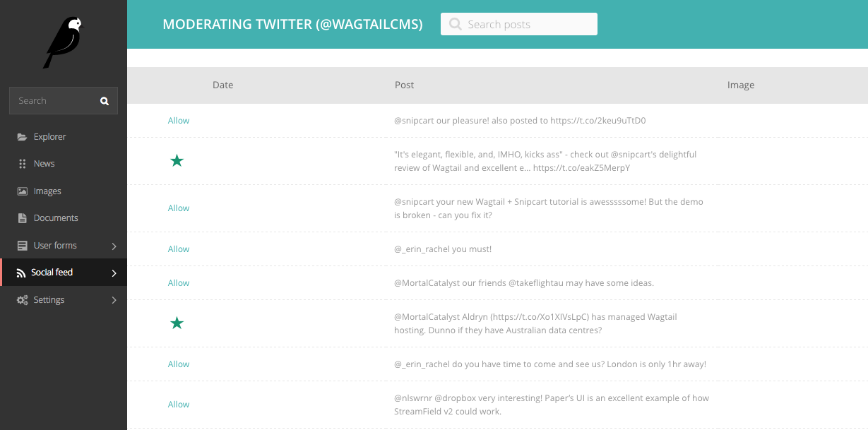Allow the '@snipcart our pleasure' post
The width and height of the screenshot is (868, 430).
[179, 121]
